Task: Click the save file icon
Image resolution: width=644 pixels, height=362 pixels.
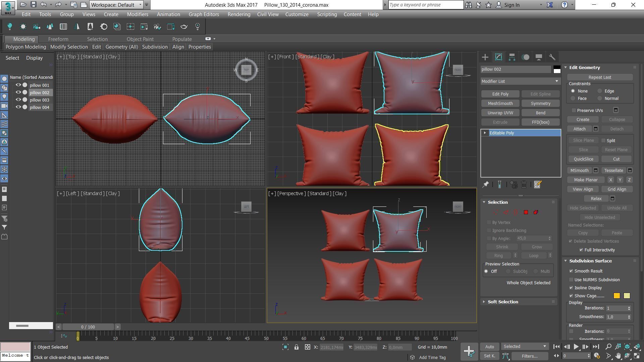Action: (33, 5)
